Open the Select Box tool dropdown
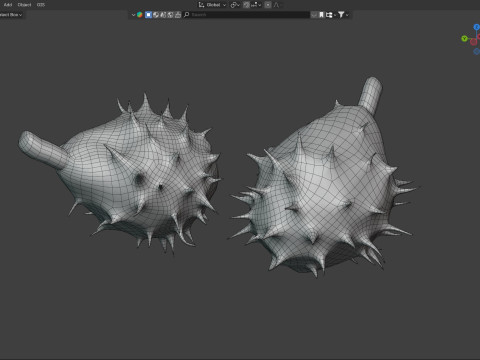The image size is (480, 360). coord(11,15)
